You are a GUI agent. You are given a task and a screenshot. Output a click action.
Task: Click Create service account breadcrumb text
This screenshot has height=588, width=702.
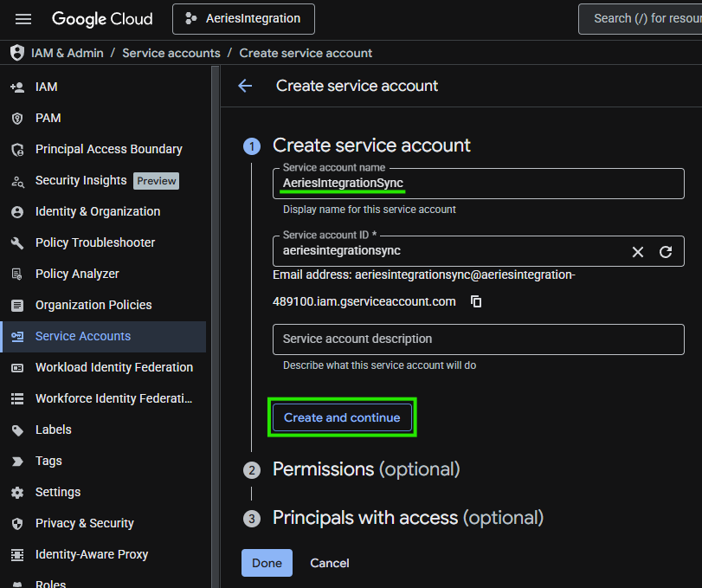click(x=306, y=53)
